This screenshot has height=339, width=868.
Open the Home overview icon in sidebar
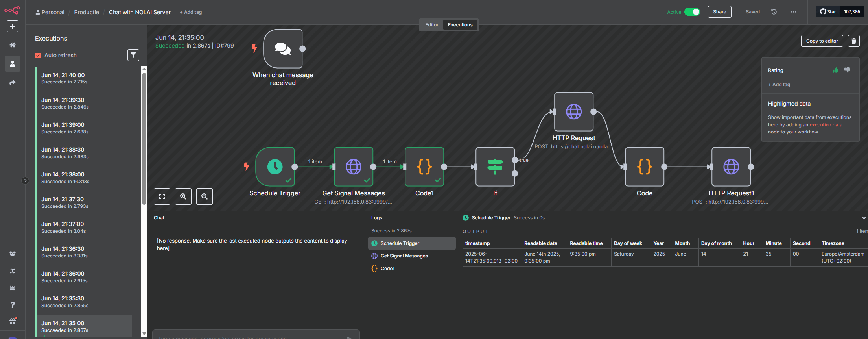pyautogui.click(x=13, y=45)
